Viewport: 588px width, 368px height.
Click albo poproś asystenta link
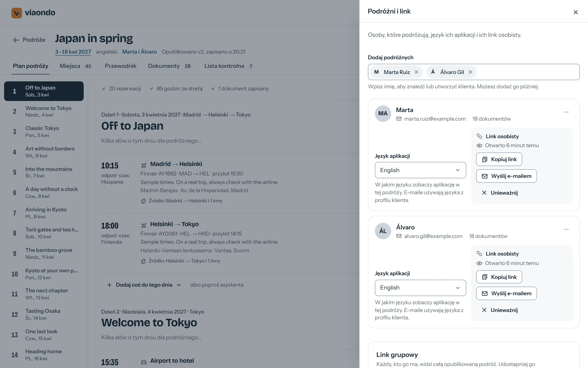point(217,285)
